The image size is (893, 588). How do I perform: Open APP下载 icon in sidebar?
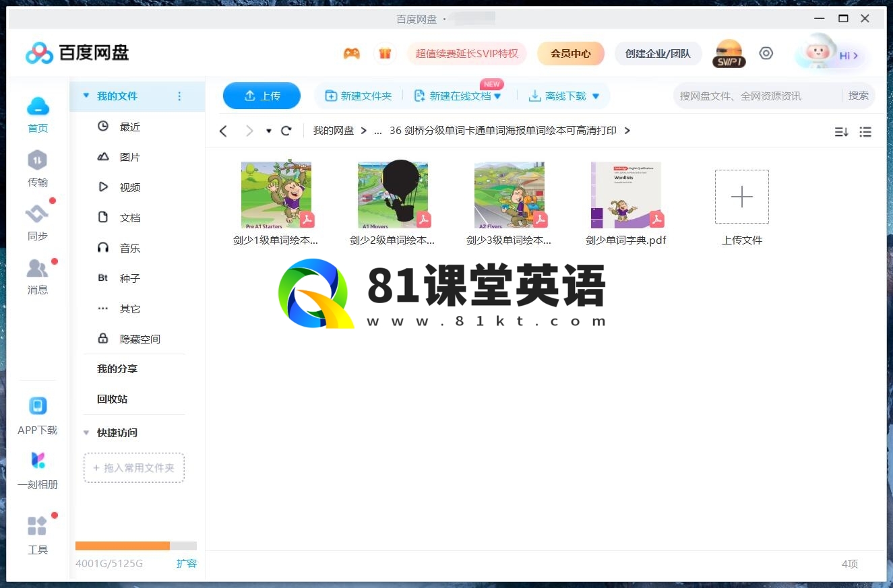38,406
